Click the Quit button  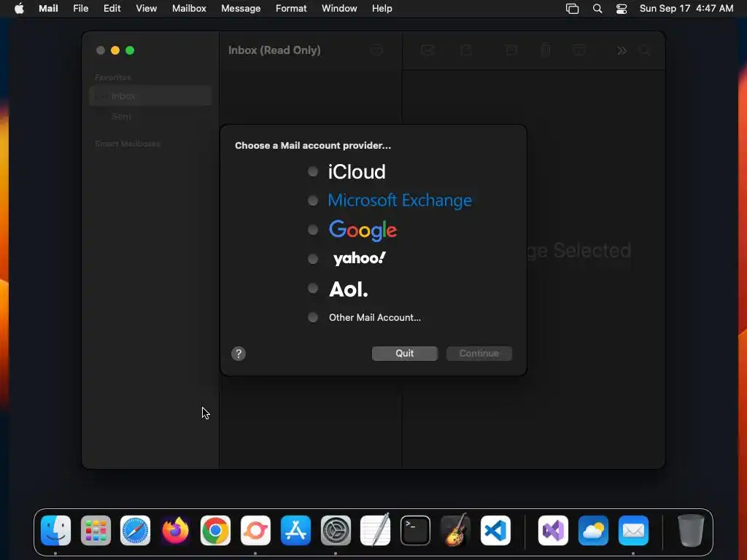pos(404,354)
